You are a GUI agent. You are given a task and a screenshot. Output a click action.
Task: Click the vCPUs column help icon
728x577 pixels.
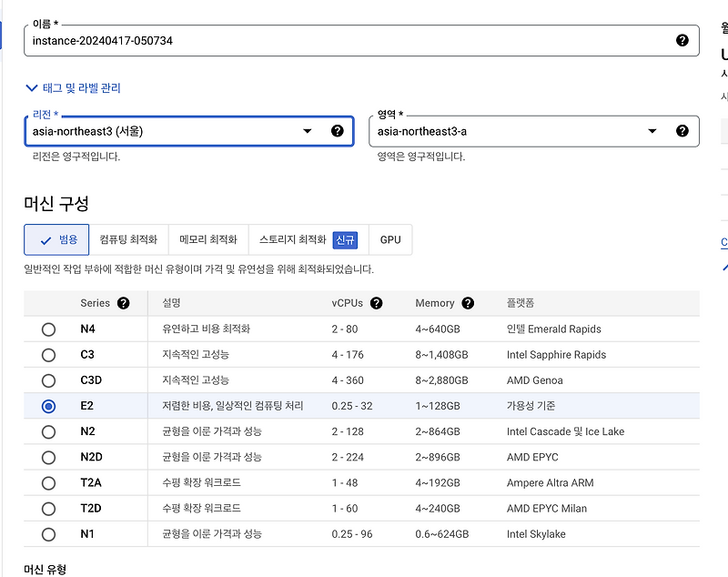[375, 302]
